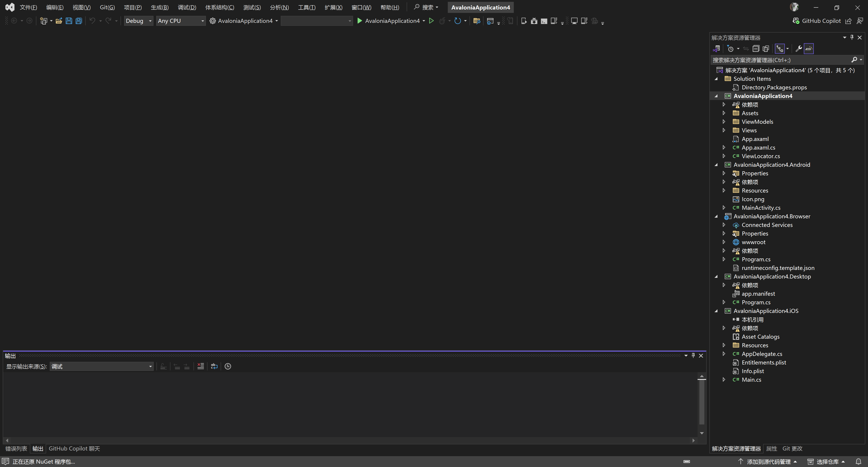This screenshot has height=467, width=868.
Task: Open the Git(G) menu
Action: point(107,7)
